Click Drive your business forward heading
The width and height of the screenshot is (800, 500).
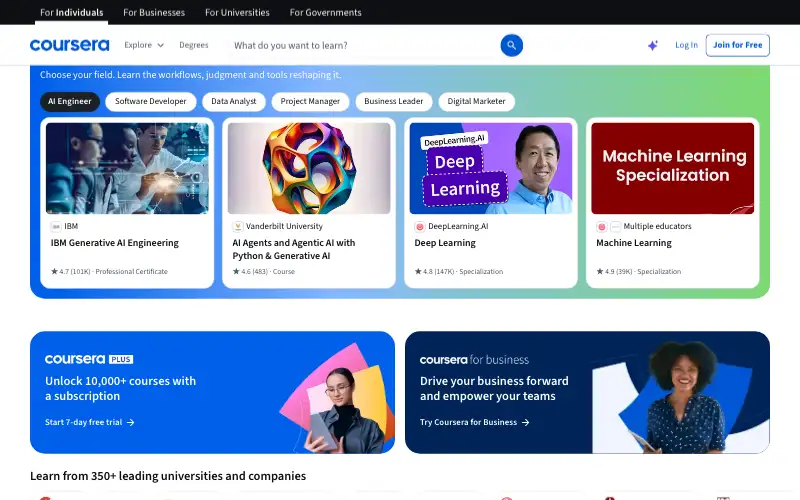coord(494,388)
